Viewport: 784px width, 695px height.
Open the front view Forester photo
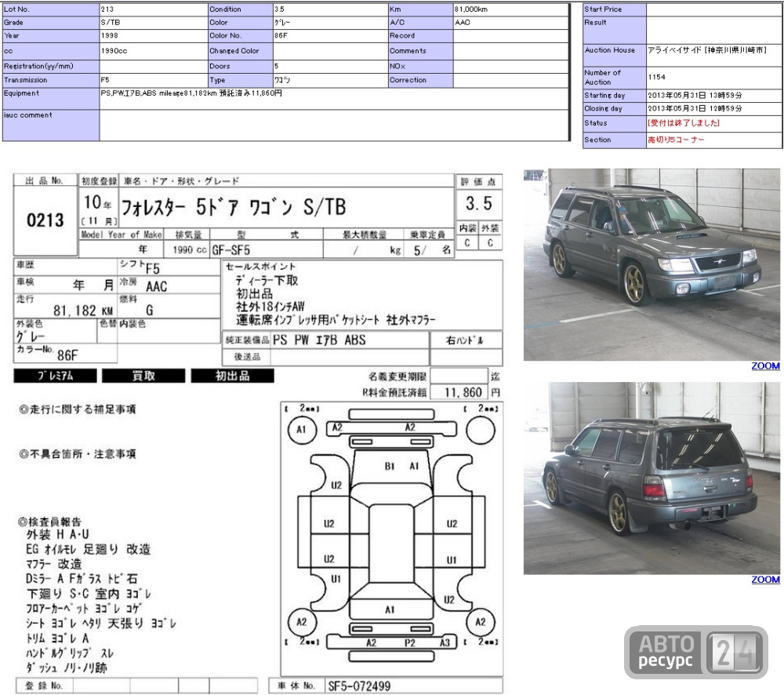[652, 264]
